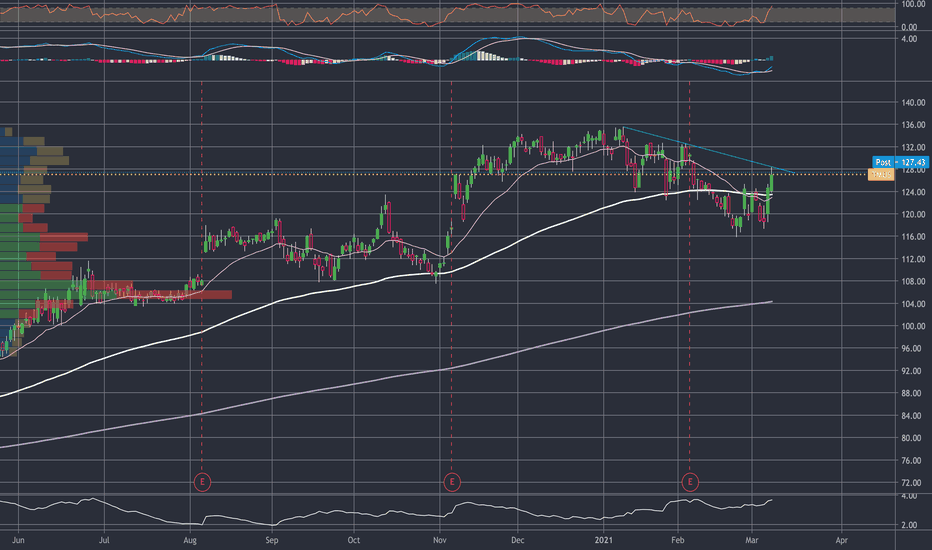Click the 2021 label on time axis

click(604, 540)
